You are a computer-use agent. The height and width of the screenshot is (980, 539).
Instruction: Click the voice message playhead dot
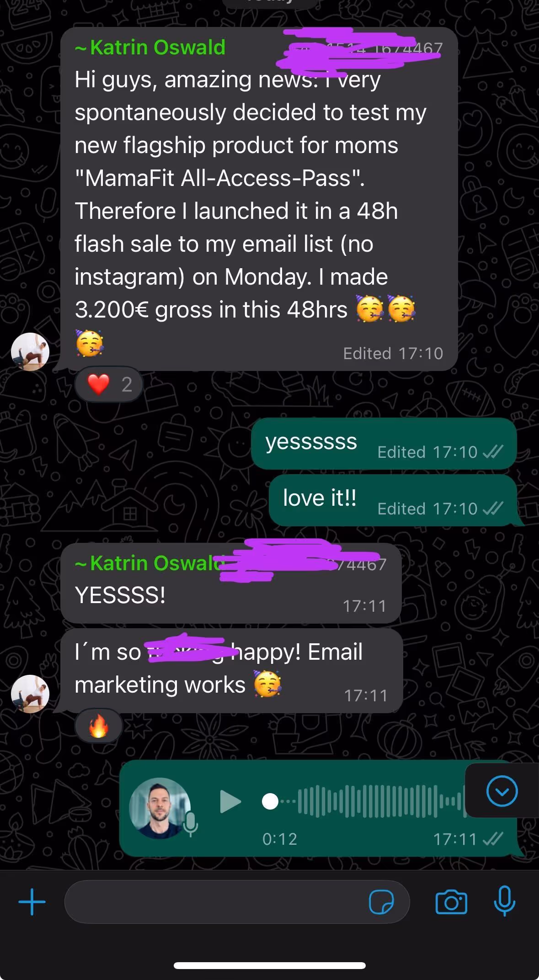[270, 801]
